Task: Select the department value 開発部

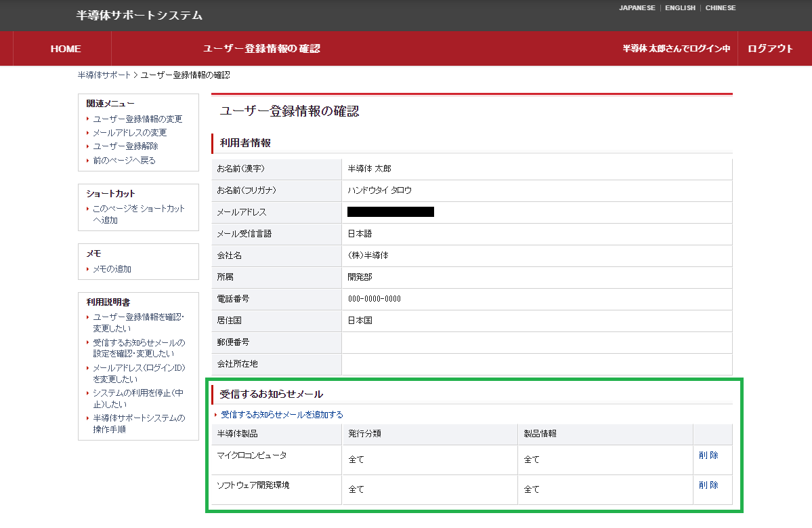Action: point(360,277)
